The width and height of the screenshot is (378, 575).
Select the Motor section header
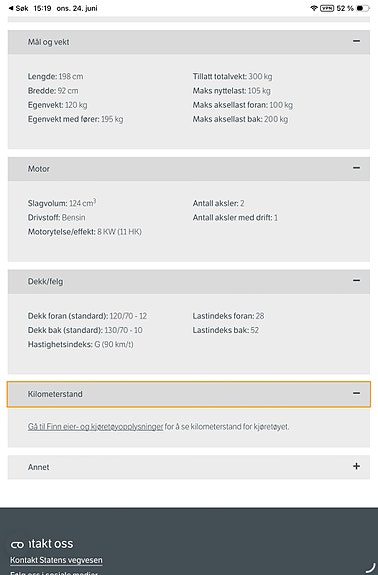[189, 169]
